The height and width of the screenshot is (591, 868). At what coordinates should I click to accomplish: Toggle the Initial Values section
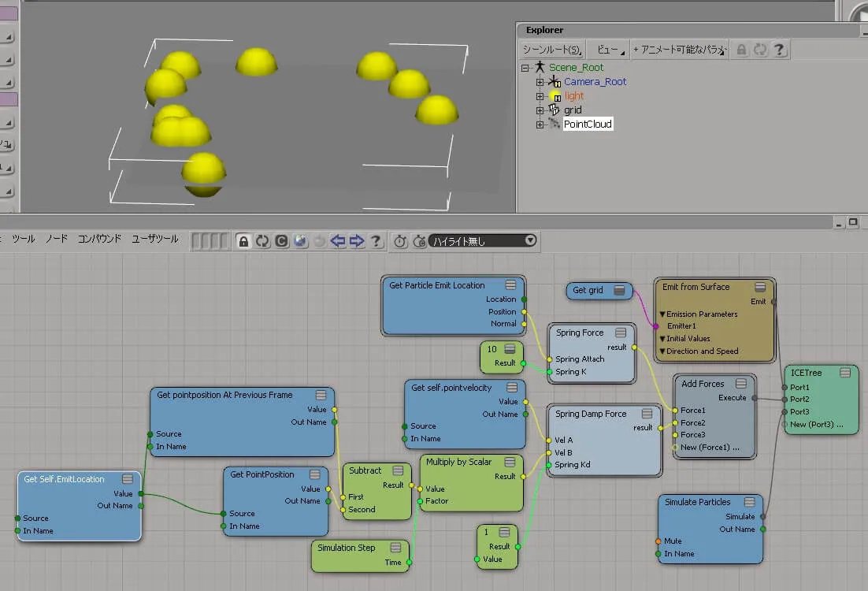(662, 338)
